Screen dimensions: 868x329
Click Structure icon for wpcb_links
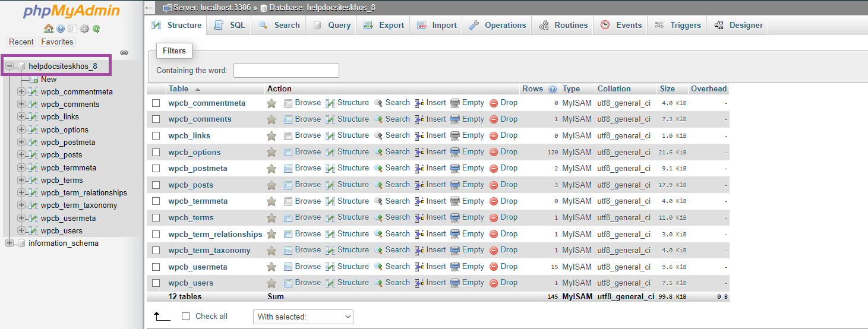(330, 135)
